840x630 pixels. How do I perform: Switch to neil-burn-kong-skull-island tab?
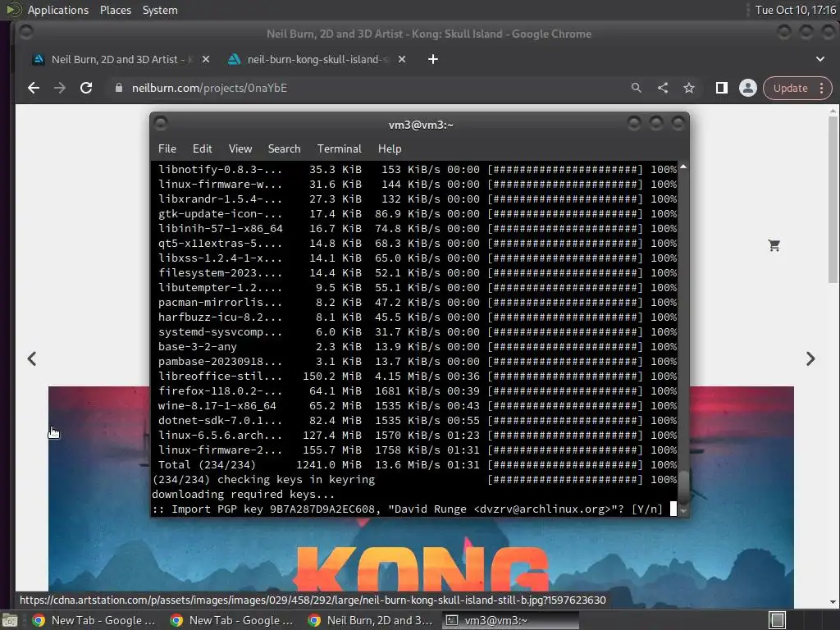[317, 59]
